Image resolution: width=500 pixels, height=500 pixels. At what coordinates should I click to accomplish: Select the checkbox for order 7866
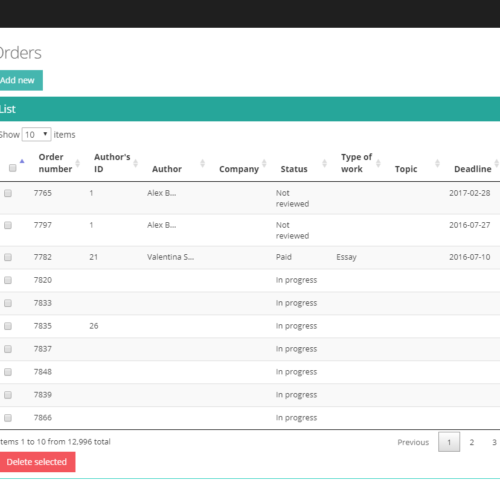coord(8,418)
